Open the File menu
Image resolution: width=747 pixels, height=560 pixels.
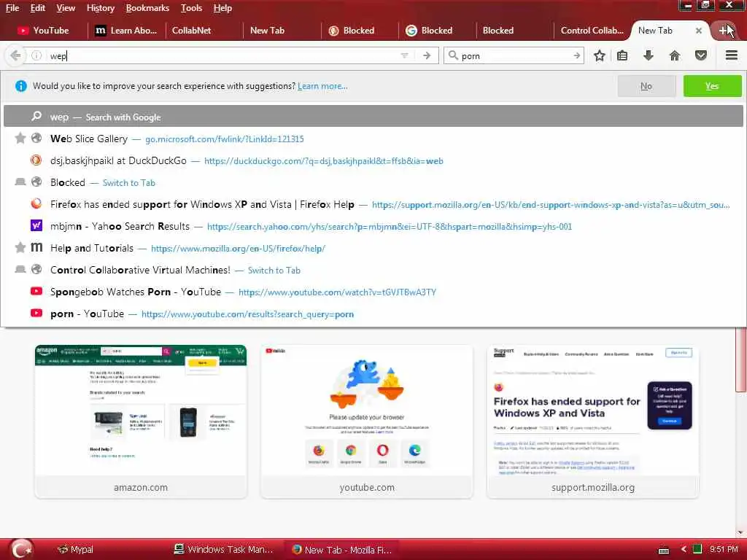pos(12,8)
